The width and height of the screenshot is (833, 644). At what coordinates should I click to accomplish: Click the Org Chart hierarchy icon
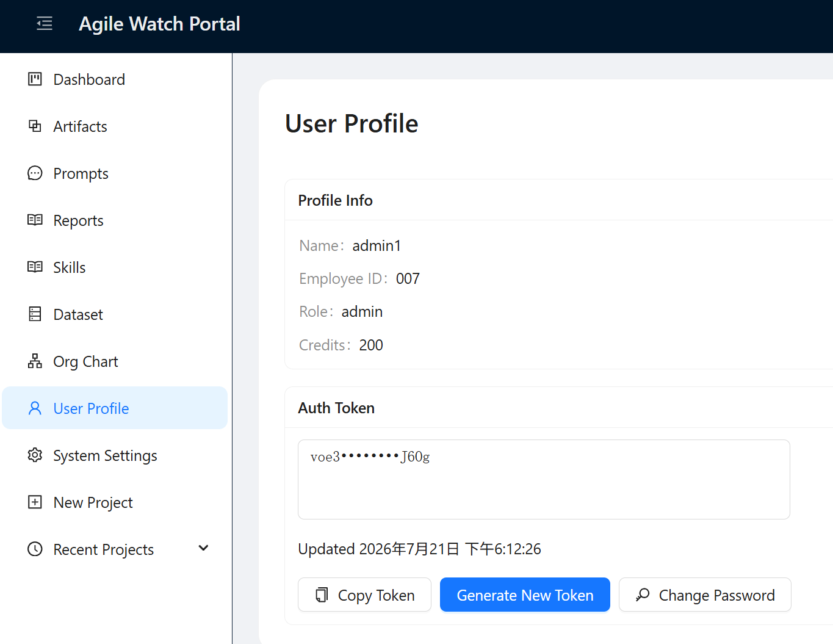(x=35, y=361)
